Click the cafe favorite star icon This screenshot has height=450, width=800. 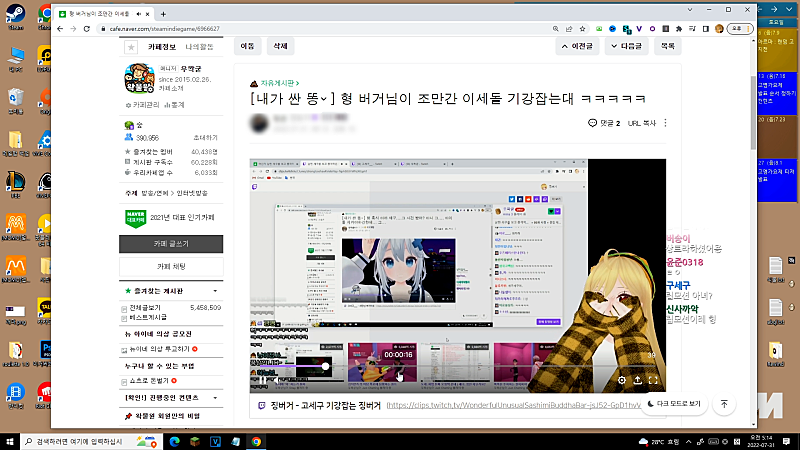click(x=130, y=47)
